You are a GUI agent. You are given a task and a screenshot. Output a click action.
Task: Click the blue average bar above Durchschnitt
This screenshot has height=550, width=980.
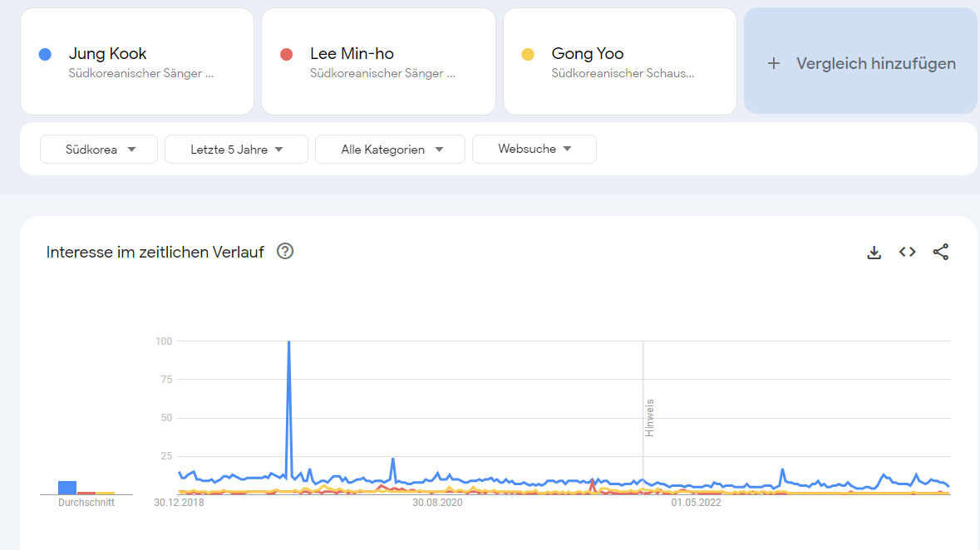(67, 488)
